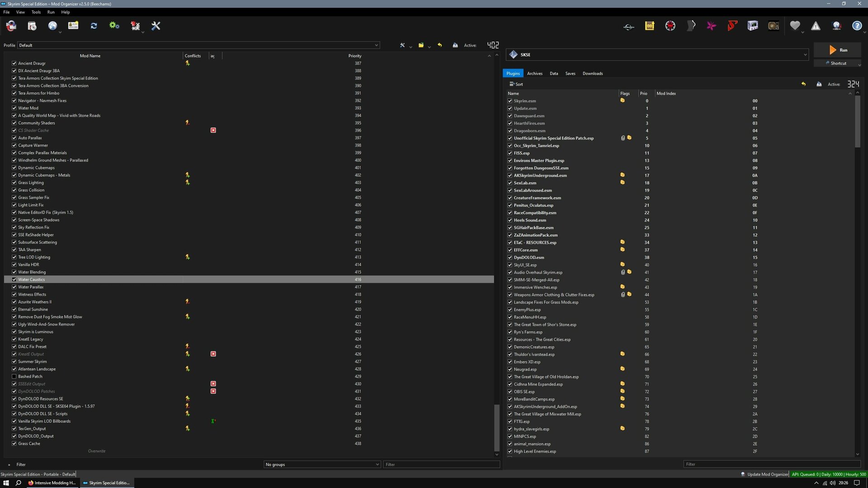Disable the Water Caustics mod

14,280
